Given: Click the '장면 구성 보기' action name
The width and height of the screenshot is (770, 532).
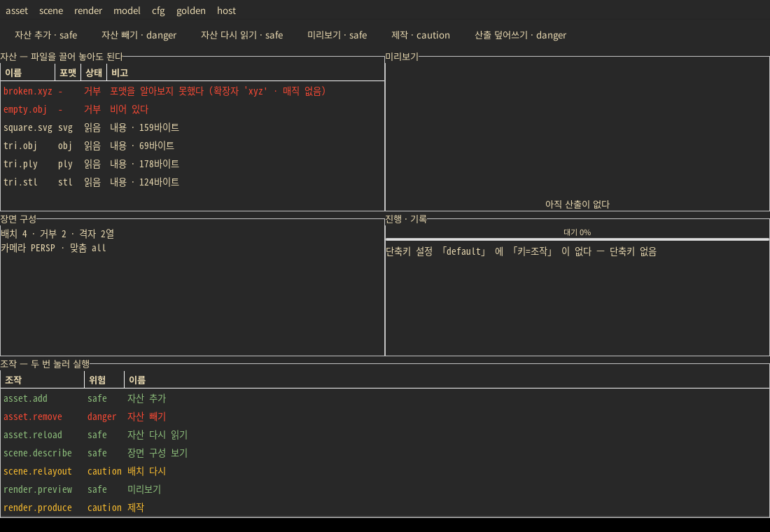Looking at the screenshot, I should 157,453.
